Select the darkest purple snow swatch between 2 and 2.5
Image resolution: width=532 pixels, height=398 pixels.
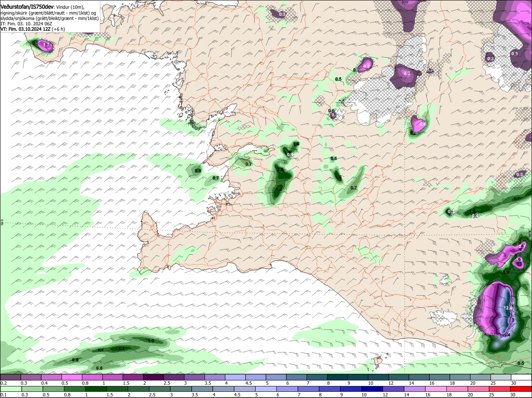(x=153, y=377)
